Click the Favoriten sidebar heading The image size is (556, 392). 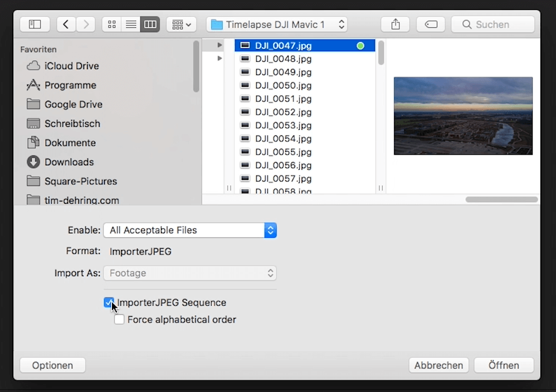click(x=38, y=49)
